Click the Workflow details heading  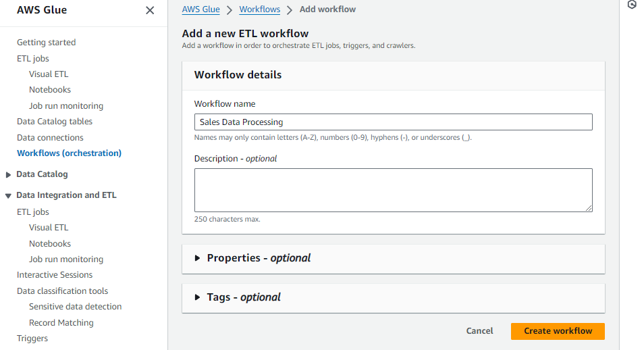click(x=238, y=75)
